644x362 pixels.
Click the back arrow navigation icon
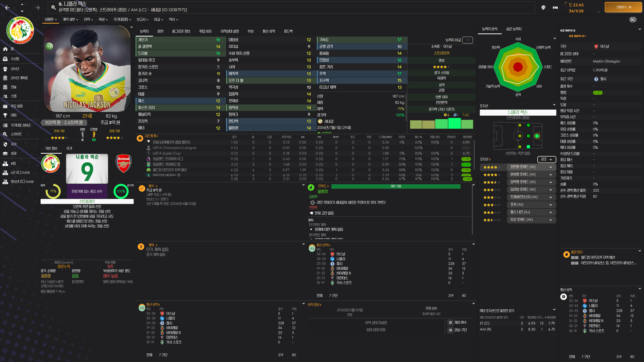[x=7, y=8]
